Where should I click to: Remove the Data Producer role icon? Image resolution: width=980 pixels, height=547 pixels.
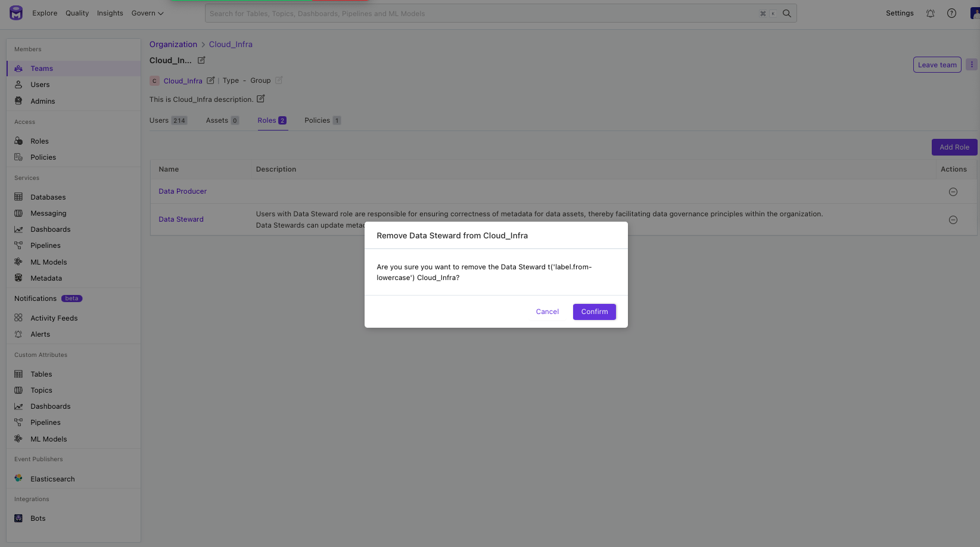click(x=953, y=192)
